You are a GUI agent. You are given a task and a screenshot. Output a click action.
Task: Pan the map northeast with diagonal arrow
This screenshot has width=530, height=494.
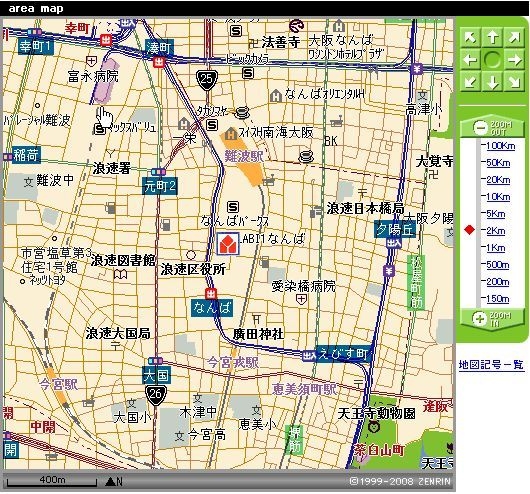pos(514,37)
